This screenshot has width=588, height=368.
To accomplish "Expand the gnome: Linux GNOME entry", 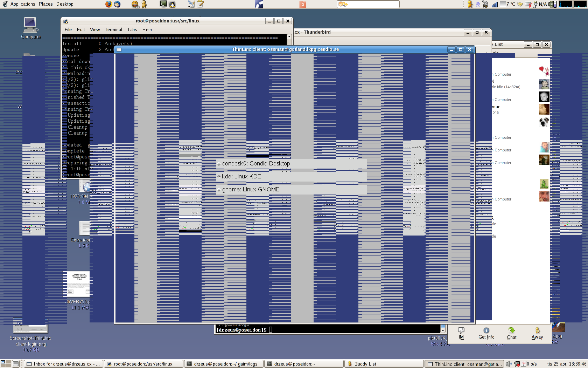I will tap(219, 190).
